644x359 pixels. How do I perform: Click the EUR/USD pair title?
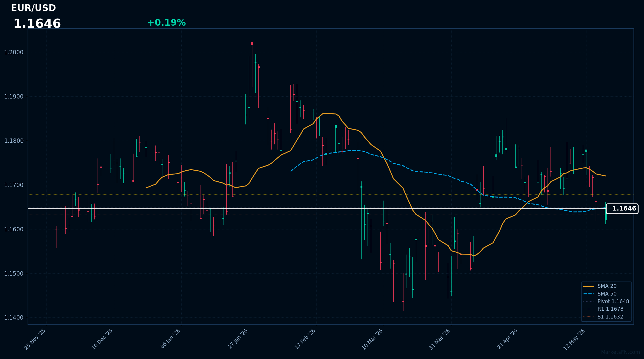coord(34,8)
